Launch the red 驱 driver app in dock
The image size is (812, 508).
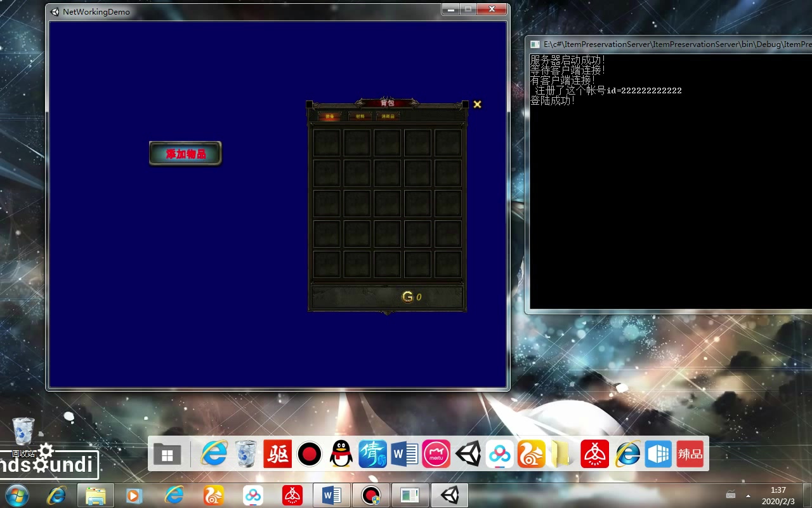coord(278,454)
